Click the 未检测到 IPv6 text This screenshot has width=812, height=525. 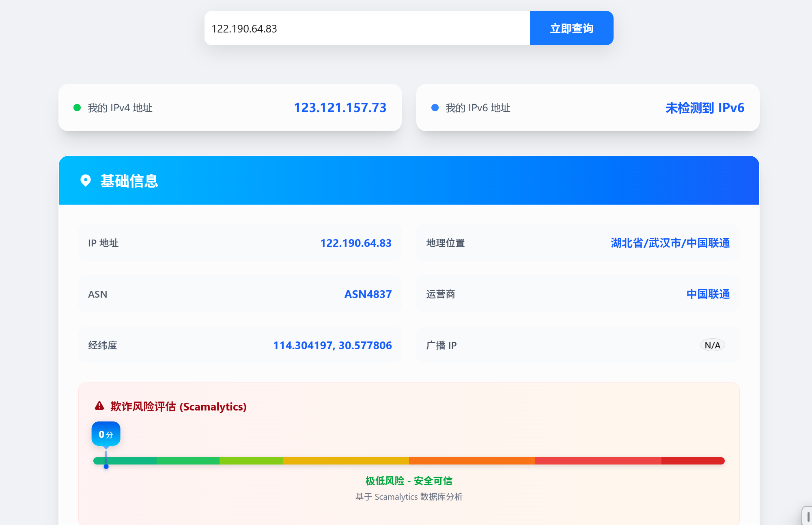pos(704,108)
